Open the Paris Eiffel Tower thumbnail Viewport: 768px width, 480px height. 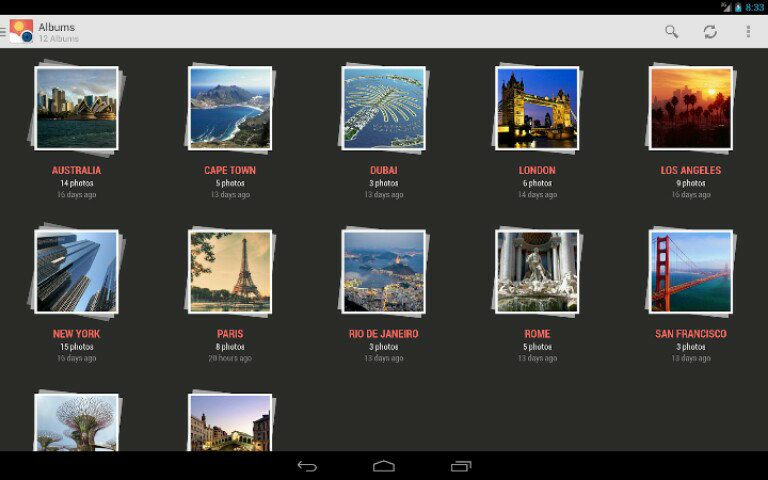(230, 271)
